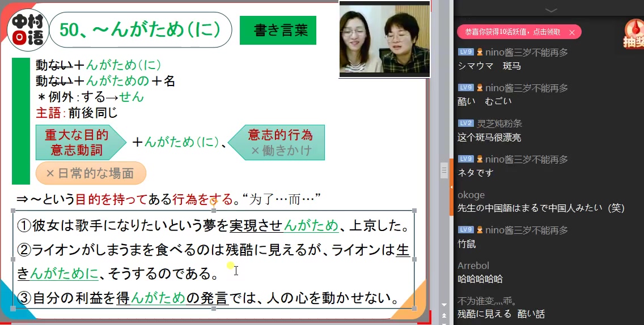Open Arrebol's username in chat
644x325 pixels.
473,266
